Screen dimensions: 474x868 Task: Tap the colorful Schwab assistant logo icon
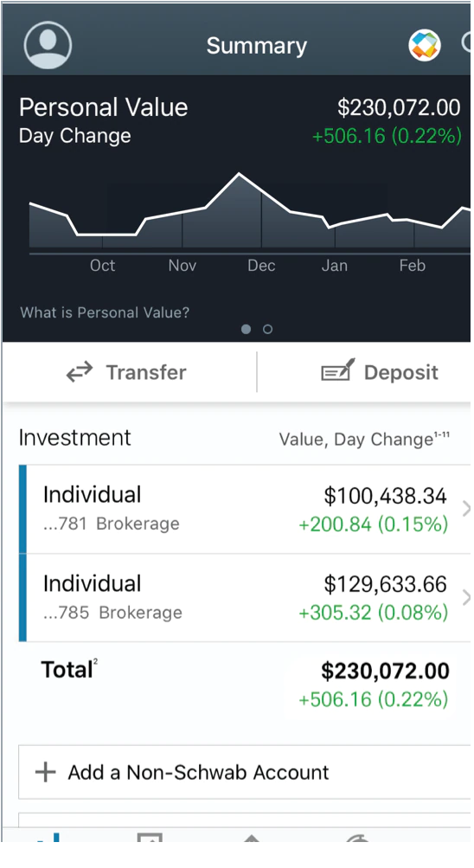tap(424, 45)
